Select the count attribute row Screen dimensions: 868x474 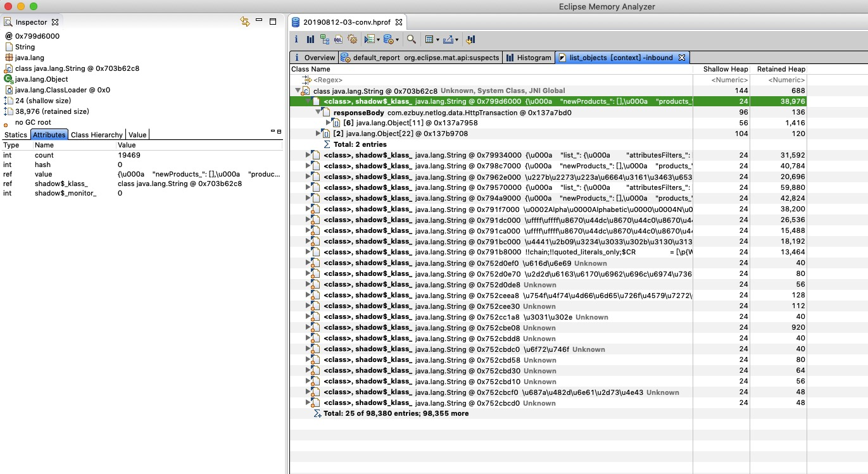coord(142,155)
